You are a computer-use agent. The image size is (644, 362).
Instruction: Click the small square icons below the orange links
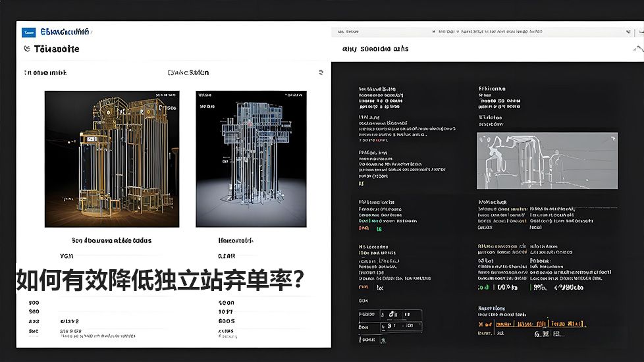click(549, 334)
